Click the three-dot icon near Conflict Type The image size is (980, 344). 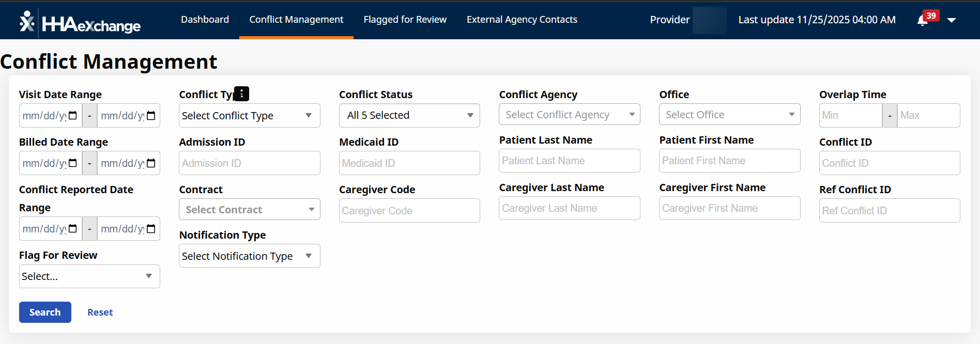point(241,93)
